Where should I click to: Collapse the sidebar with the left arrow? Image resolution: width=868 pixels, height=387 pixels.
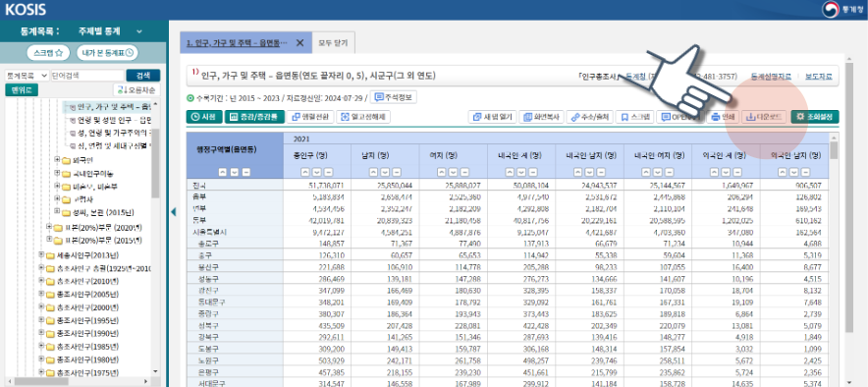click(173, 211)
